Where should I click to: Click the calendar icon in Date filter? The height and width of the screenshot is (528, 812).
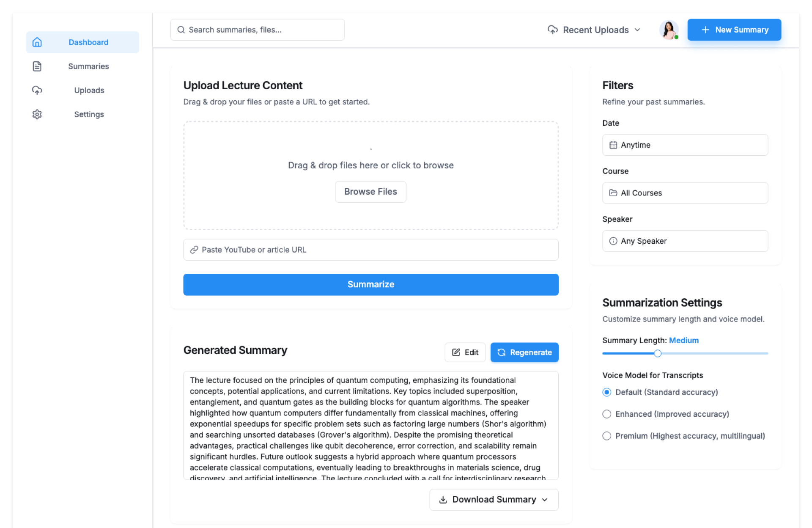[x=613, y=145]
